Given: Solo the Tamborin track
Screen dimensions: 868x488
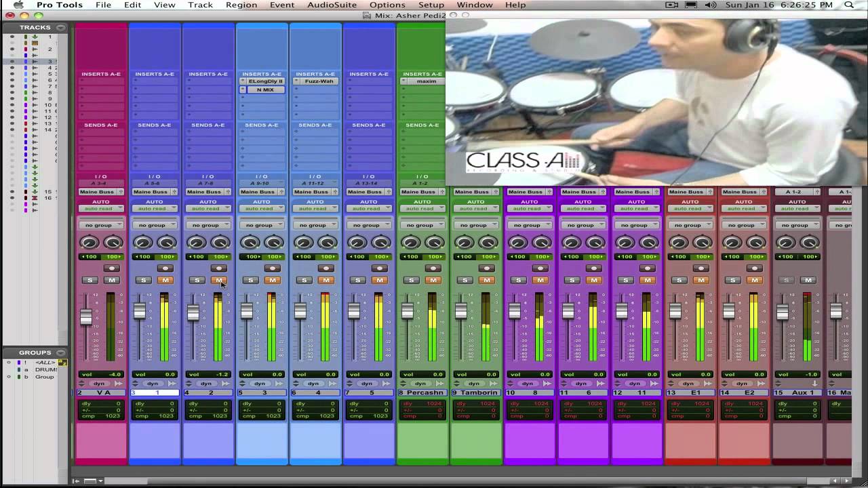Looking at the screenshot, I should point(465,280).
